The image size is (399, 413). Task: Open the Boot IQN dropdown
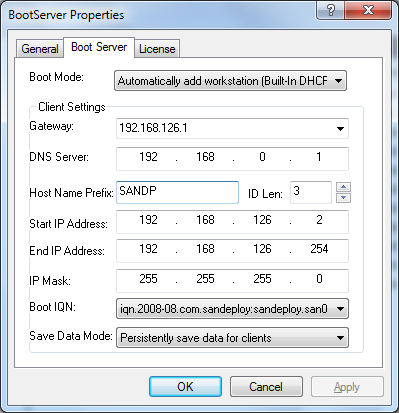pos(232,309)
